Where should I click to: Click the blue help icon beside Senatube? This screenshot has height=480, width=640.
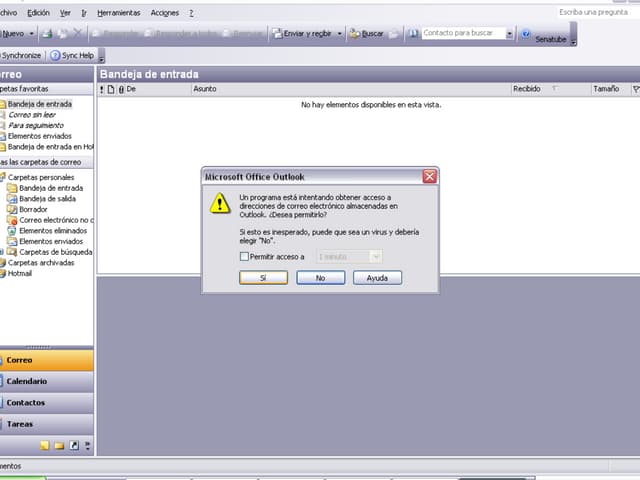tap(526, 33)
